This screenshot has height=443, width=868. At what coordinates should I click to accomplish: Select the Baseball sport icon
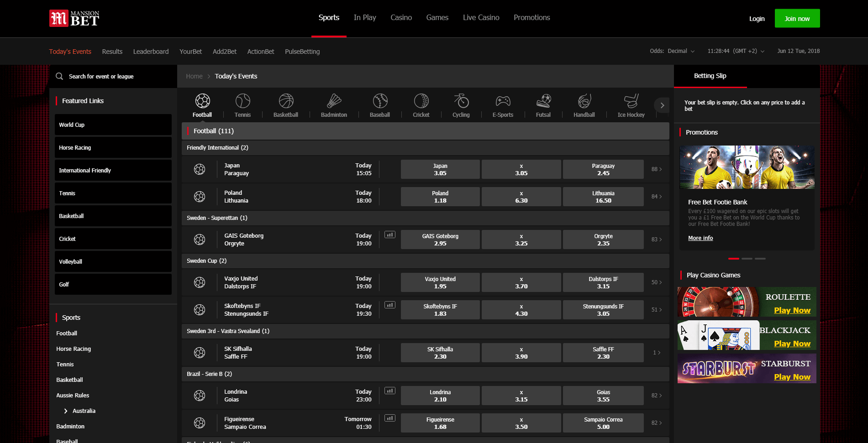pyautogui.click(x=380, y=101)
